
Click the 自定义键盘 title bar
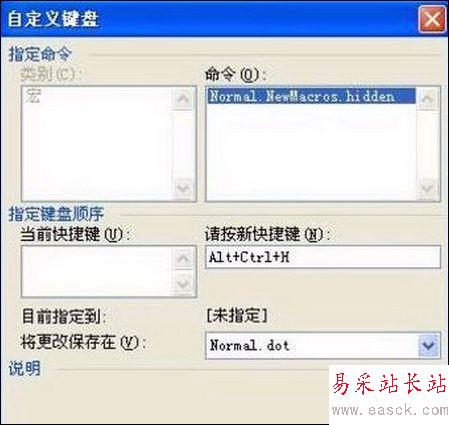[210, 19]
